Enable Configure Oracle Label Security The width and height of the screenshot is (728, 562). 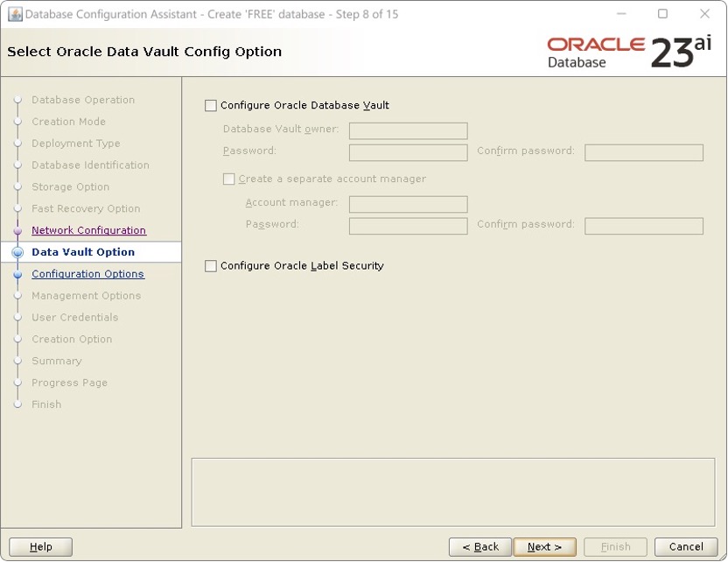[210, 265]
